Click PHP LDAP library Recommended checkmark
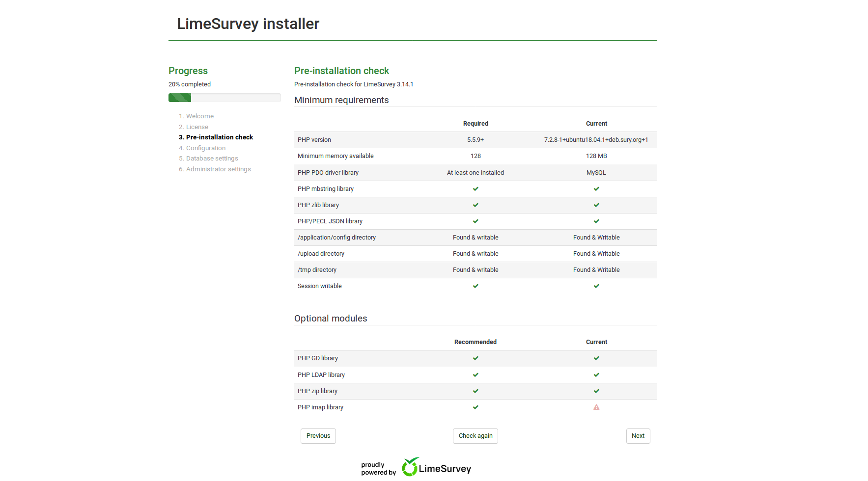Image resolution: width=868 pixels, height=481 pixels. tap(476, 375)
